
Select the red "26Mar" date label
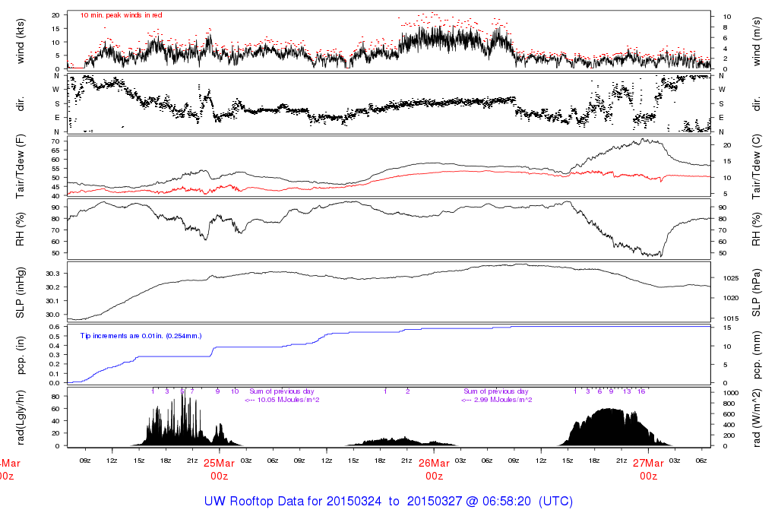tap(434, 463)
